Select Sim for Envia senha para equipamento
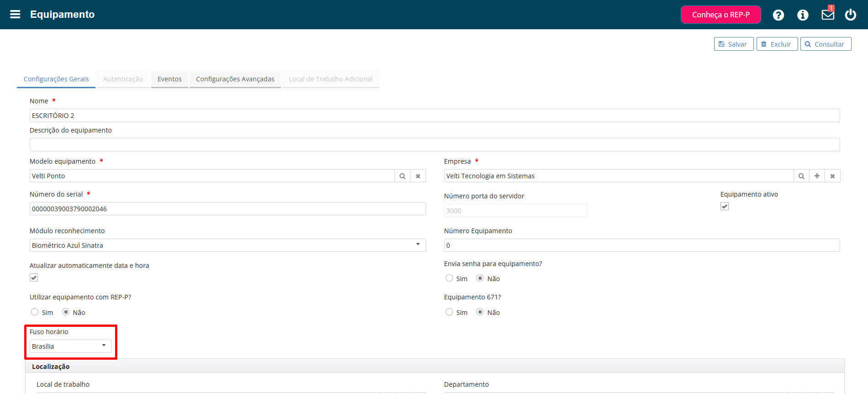Image resolution: width=868 pixels, height=394 pixels. click(449, 278)
